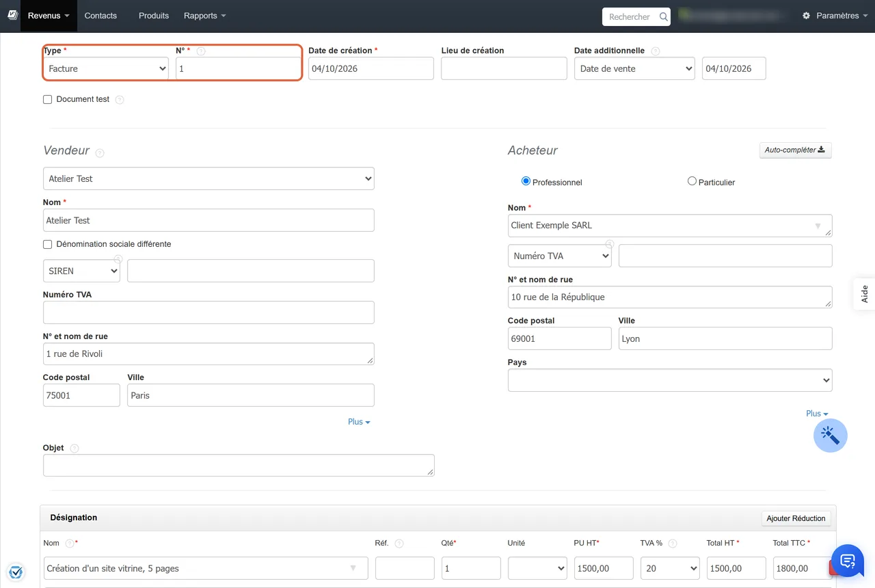Image resolution: width=875 pixels, height=588 pixels.
Task: Open the TVA % dropdown showing 20
Action: (670, 568)
